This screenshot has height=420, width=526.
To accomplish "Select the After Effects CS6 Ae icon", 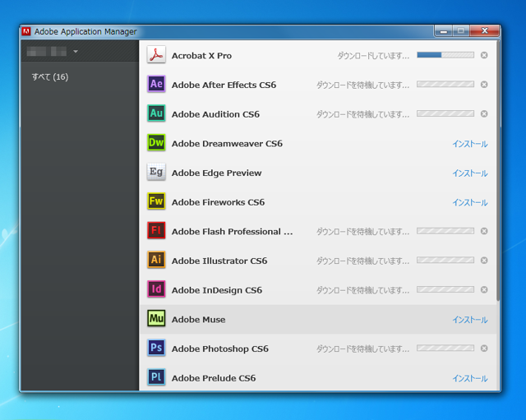I will click(x=156, y=84).
